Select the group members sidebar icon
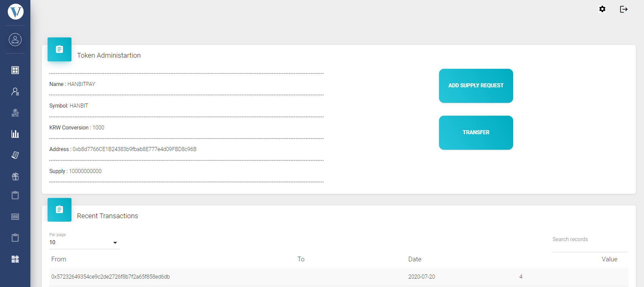Viewport: 644px width, 287px height. [x=15, y=113]
